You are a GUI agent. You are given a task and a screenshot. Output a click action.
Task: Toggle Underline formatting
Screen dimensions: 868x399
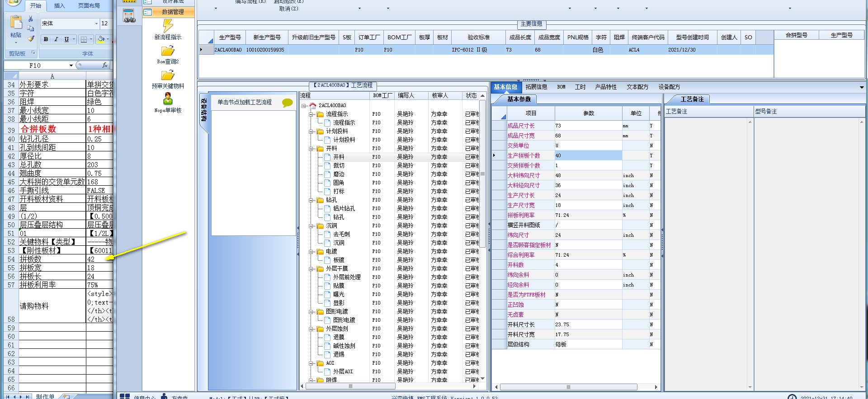tap(66, 39)
